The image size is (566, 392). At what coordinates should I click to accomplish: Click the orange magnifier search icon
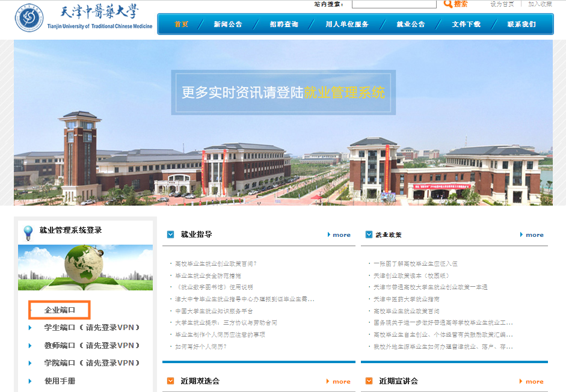(448, 4)
